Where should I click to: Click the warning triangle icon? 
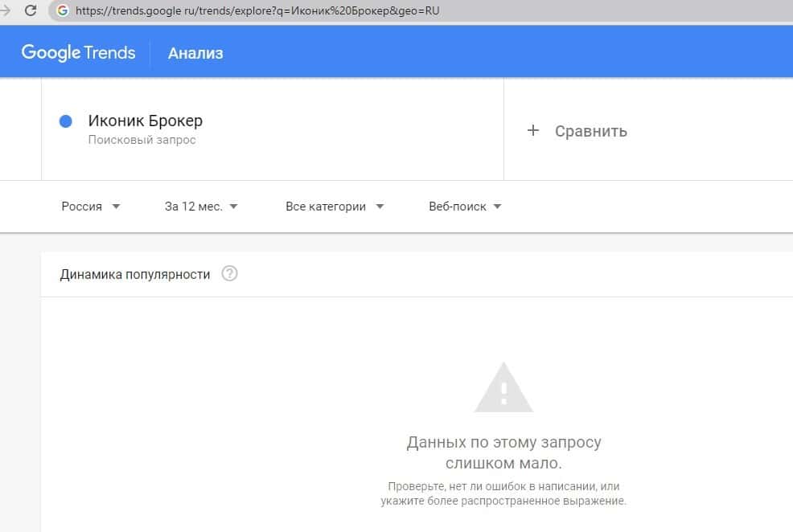[x=503, y=388]
